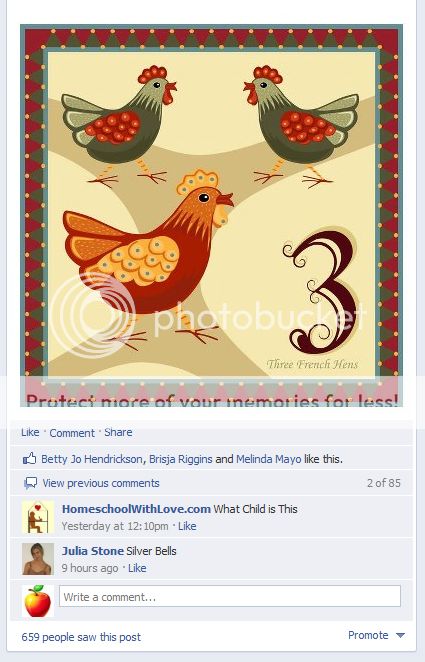The height and width of the screenshot is (662, 425).
Task: Focus the Write a comment field
Action: (230, 597)
